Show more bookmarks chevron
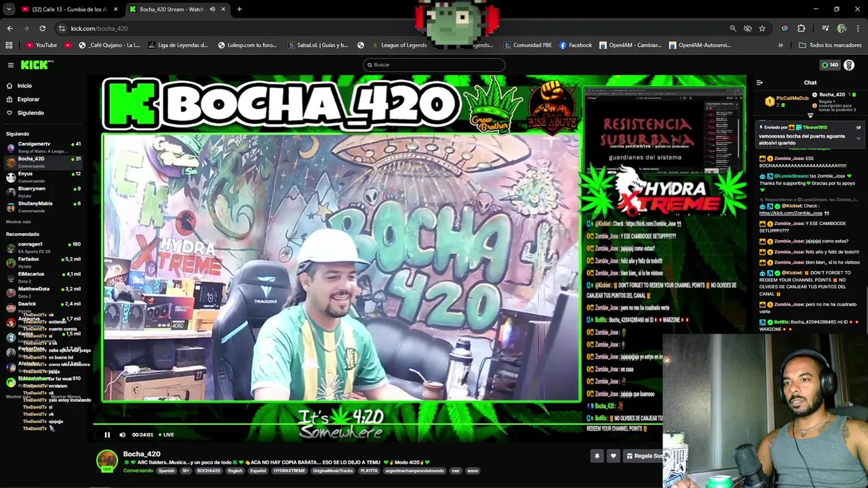The image size is (868, 488). [781, 45]
